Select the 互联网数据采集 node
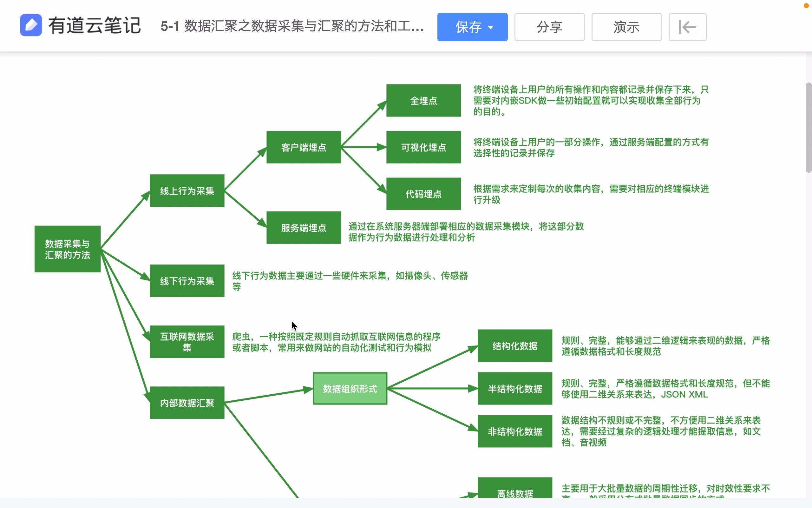This screenshot has width=812, height=508. (x=187, y=342)
